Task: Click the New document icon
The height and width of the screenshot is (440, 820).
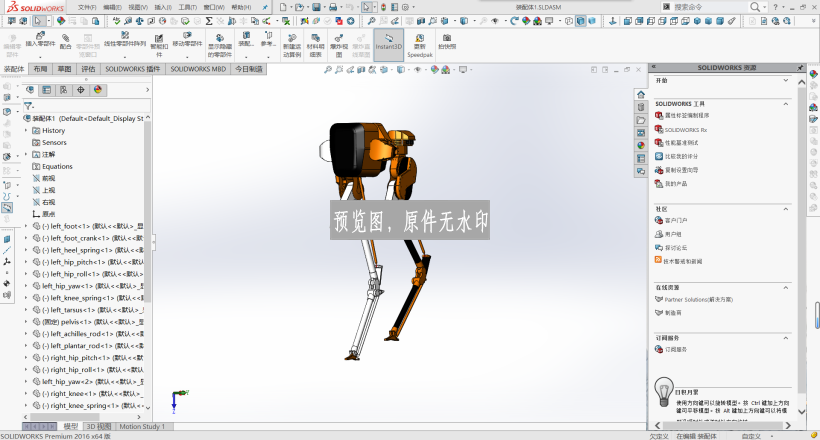Action: (x=283, y=7)
